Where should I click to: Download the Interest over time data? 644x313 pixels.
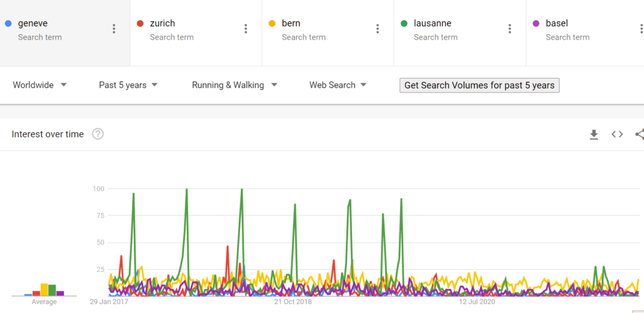pos(594,134)
